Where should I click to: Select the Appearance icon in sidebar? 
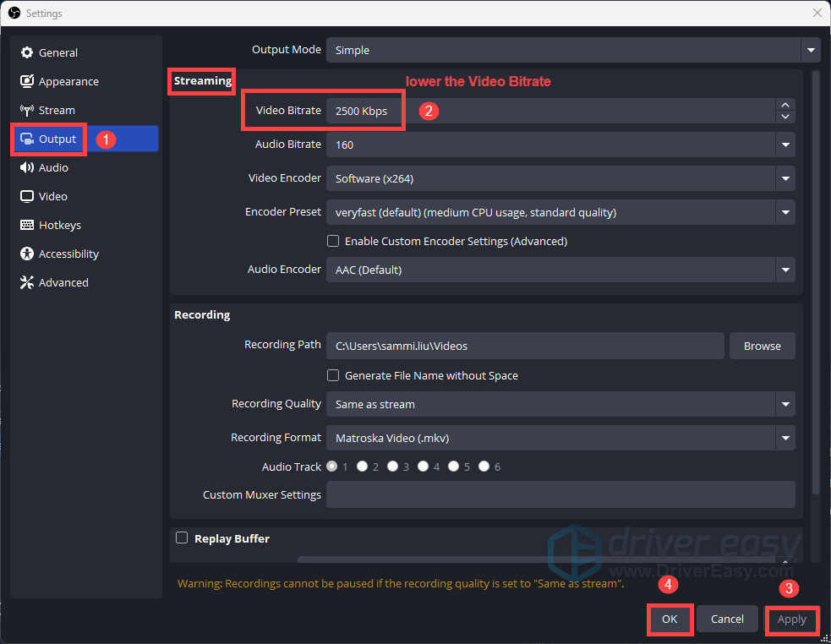pos(26,81)
